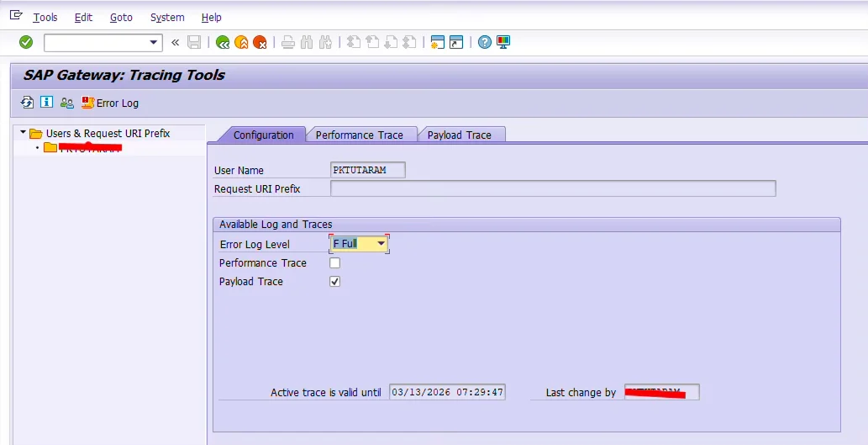Click the Available Log and Traces header
The height and width of the screenshot is (445, 868).
(276, 225)
